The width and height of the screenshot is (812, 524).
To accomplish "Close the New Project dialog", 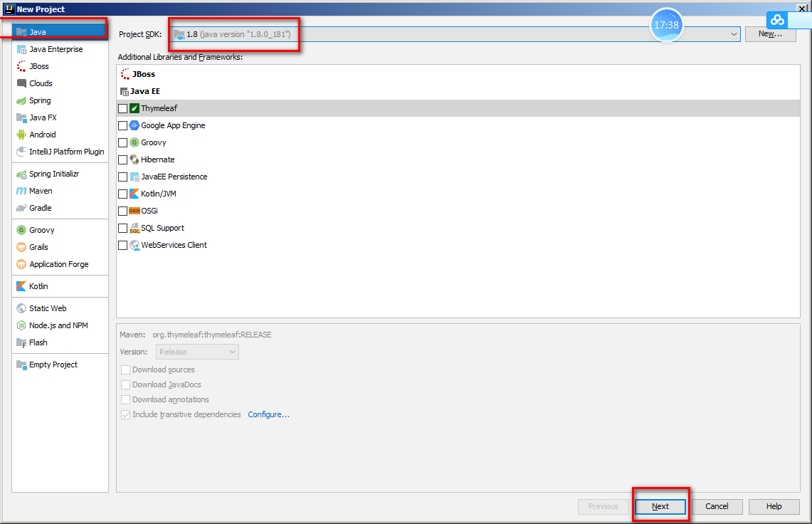I will click(801, 9).
